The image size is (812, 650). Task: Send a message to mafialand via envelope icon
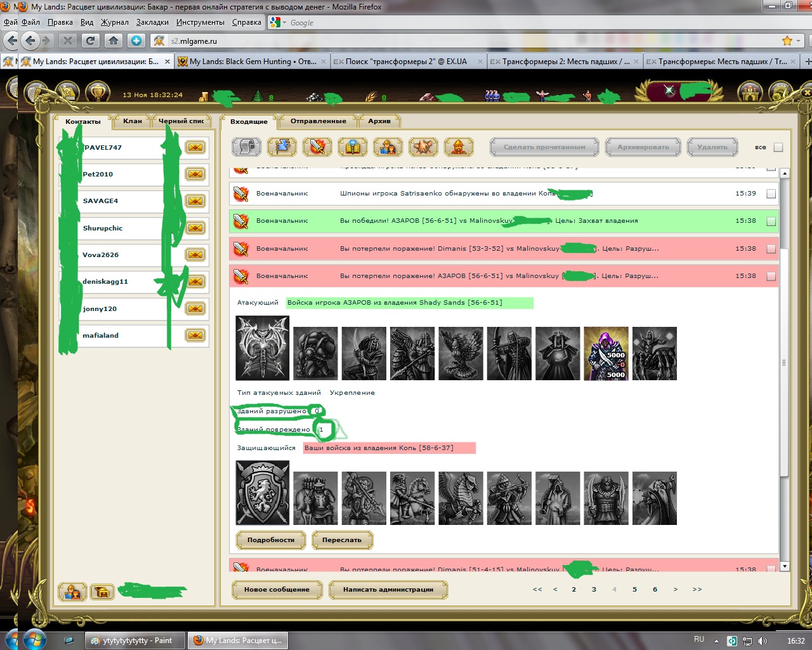click(x=195, y=336)
